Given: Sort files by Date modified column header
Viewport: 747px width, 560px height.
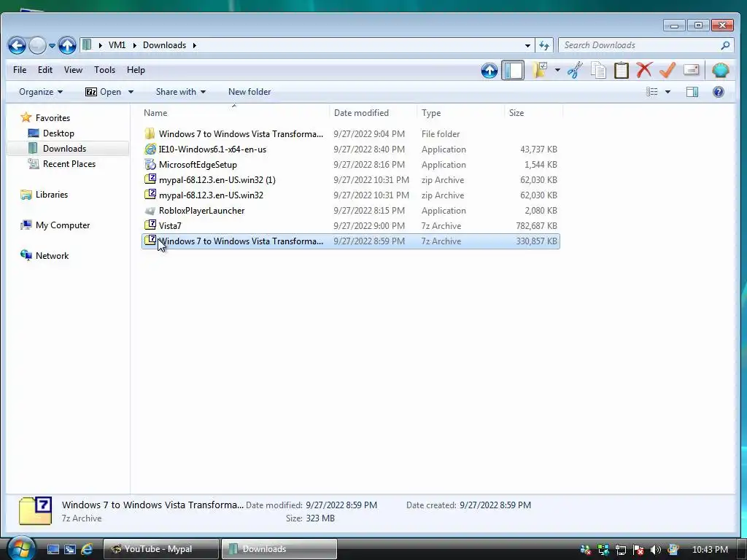Looking at the screenshot, I should (373, 113).
